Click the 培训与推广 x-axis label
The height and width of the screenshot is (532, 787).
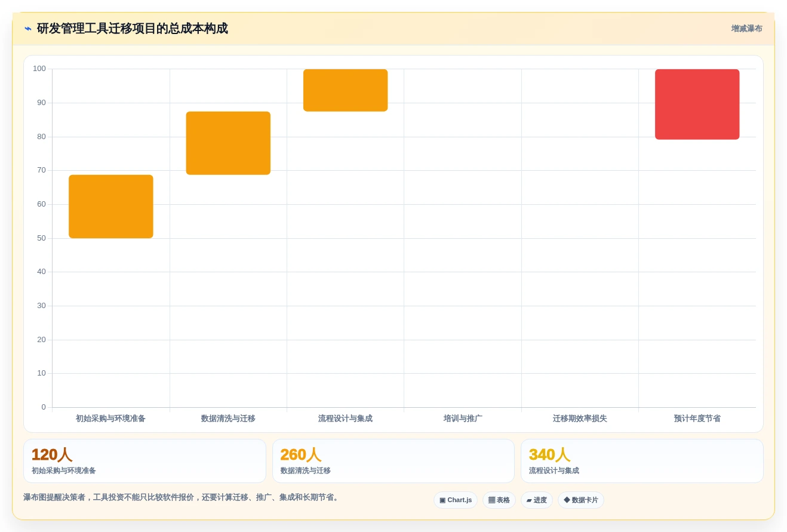coord(463,419)
